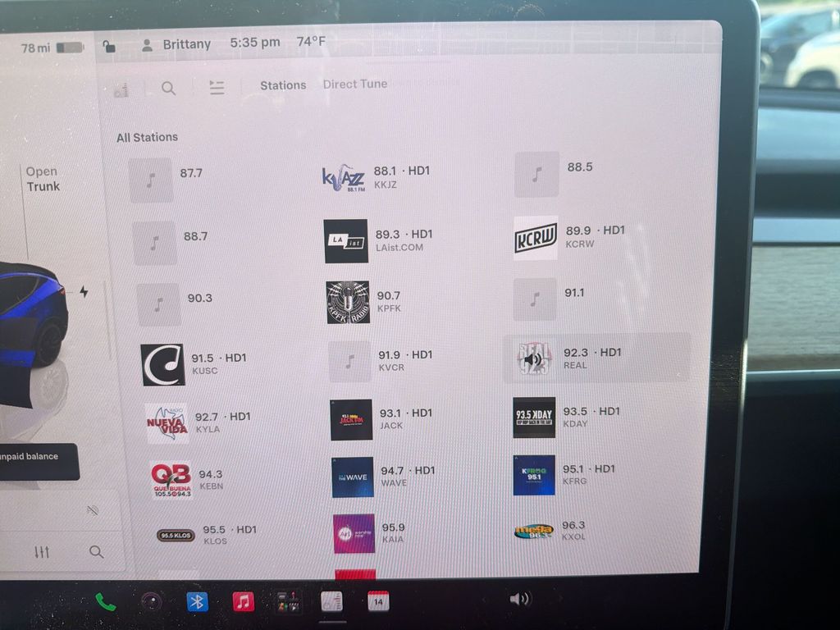Select JACK 93.1 station logo
The height and width of the screenshot is (630, 840).
pos(351,420)
